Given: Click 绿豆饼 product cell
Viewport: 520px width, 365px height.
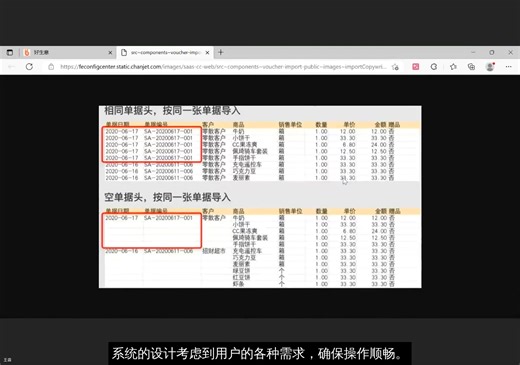Looking at the screenshot, I should point(241,271).
